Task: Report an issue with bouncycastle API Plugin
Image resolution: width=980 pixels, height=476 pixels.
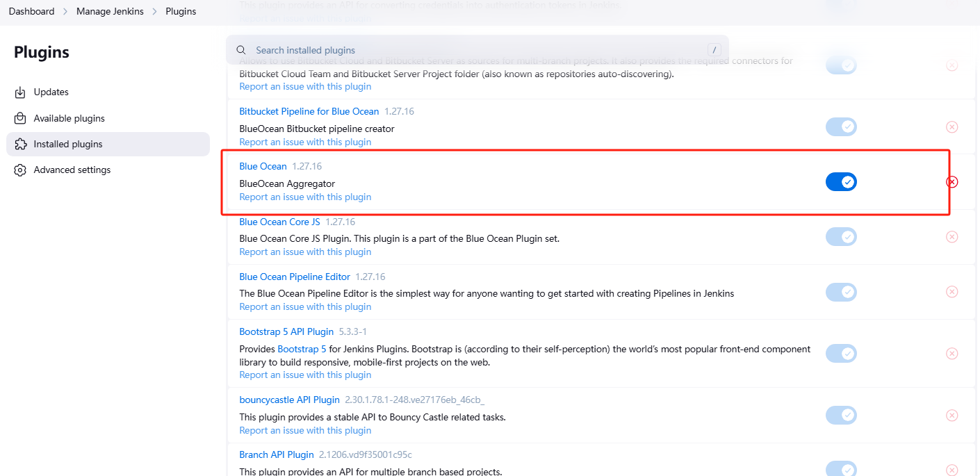Action: (x=305, y=430)
